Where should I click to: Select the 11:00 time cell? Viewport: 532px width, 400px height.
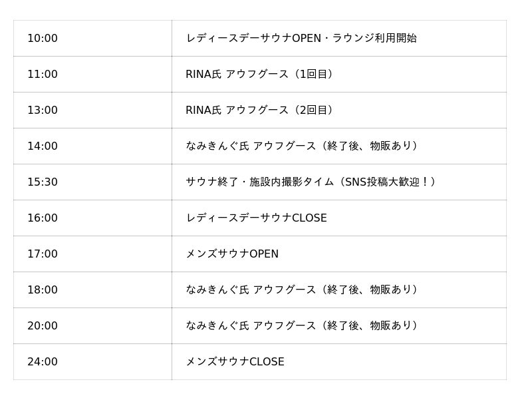(x=43, y=75)
